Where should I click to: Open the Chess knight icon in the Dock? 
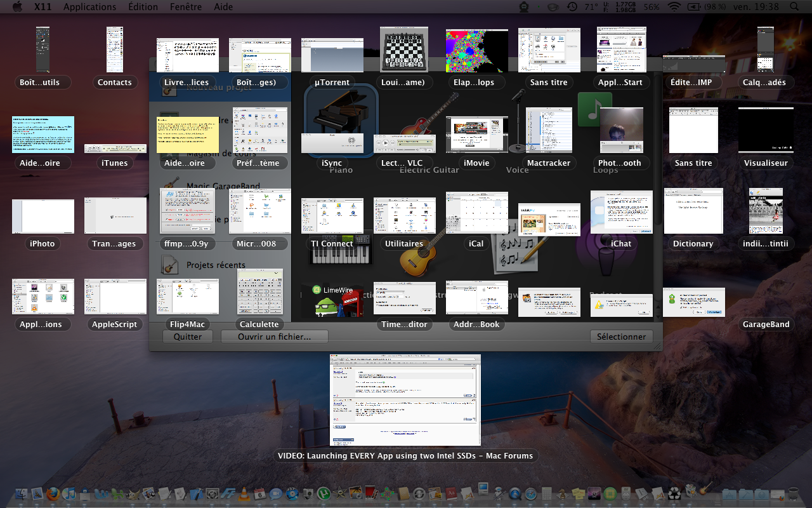(x=562, y=493)
